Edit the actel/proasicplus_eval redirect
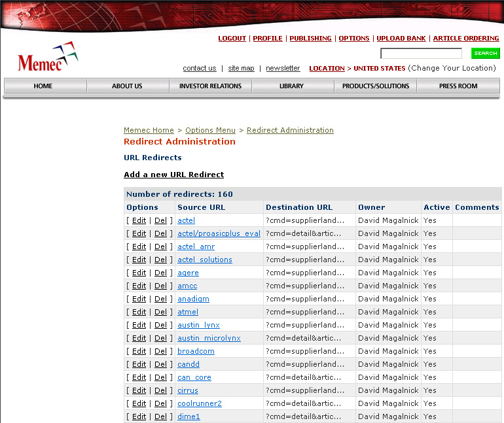The width and height of the screenshot is (504, 423). [x=139, y=233]
